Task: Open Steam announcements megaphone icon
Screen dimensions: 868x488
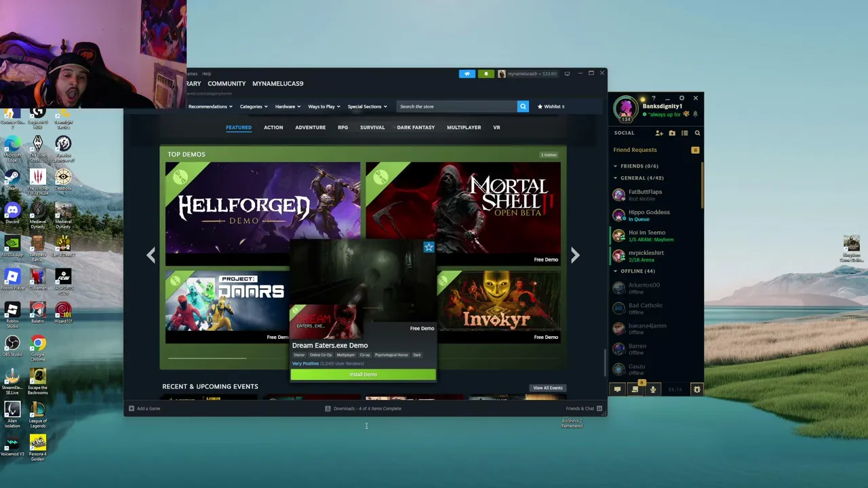Action: pyautogui.click(x=467, y=74)
